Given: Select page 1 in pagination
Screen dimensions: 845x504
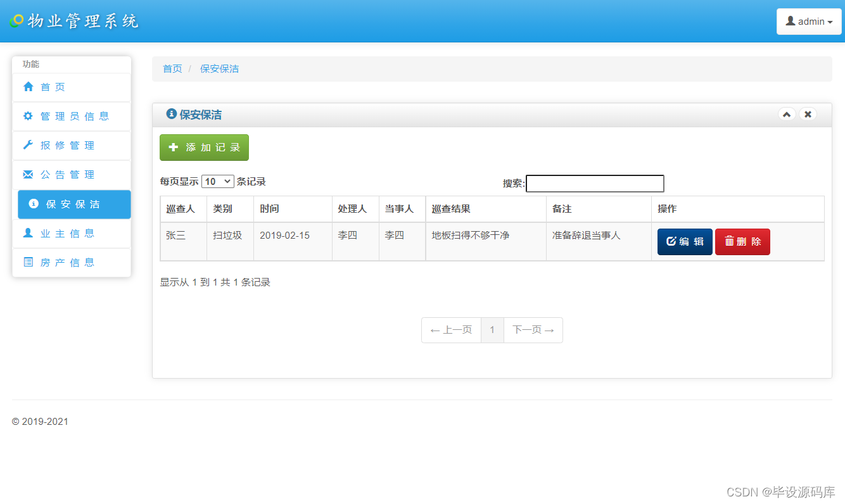Looking at the screenshot, I should coord(492,330).
